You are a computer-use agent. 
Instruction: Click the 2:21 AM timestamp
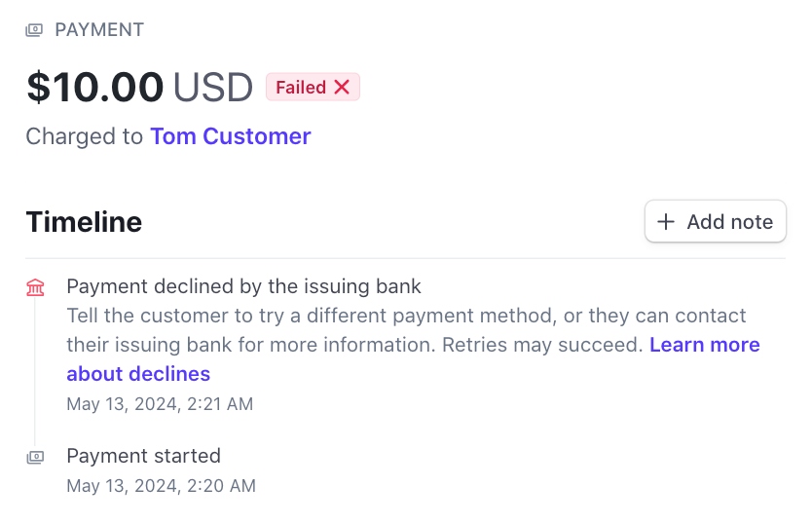(x=160, y=404)
